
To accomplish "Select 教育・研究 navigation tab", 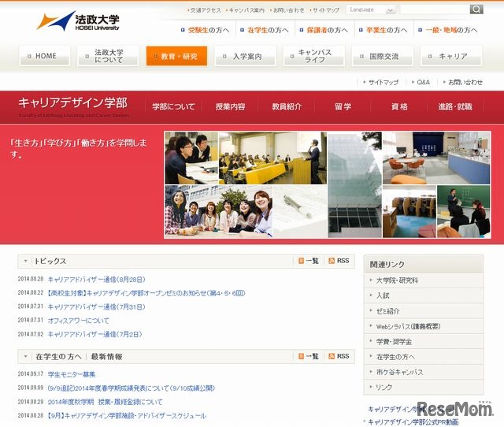I will click(176, 56).
